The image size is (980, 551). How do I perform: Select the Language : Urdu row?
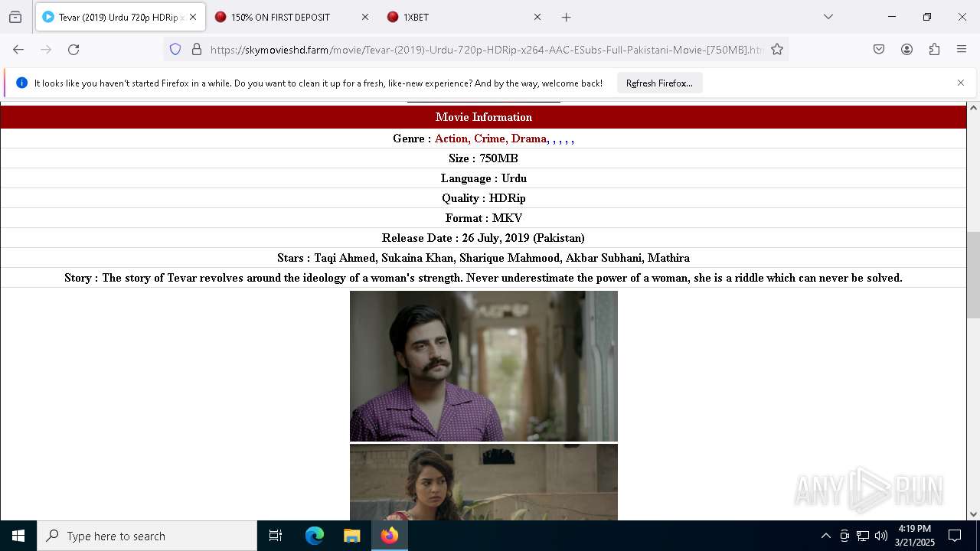[x=484, y=178]
